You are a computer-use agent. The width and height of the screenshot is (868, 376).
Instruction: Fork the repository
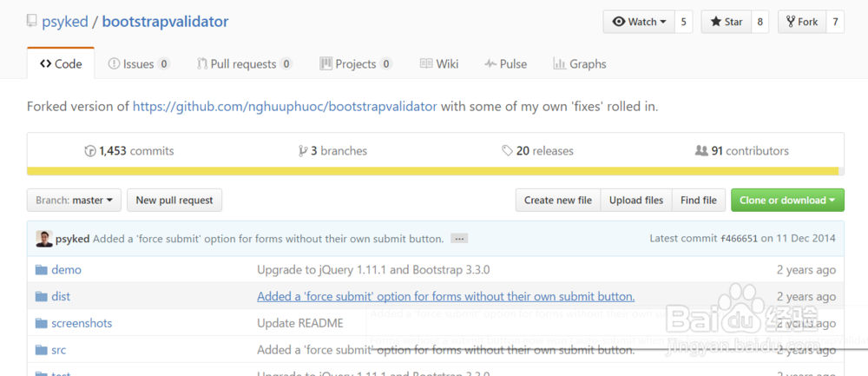tap(801, 23)
